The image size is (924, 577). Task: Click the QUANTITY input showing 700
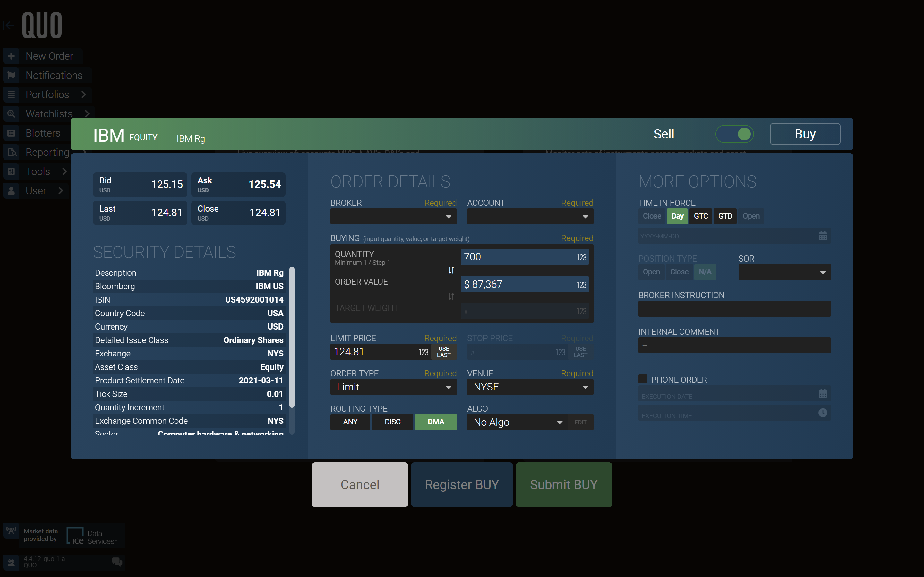[525, 256]
